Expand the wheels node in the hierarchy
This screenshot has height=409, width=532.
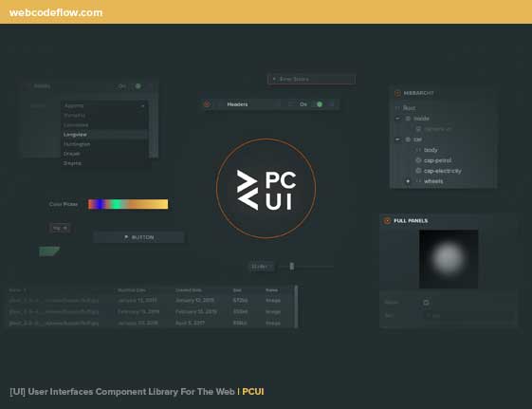408,181
